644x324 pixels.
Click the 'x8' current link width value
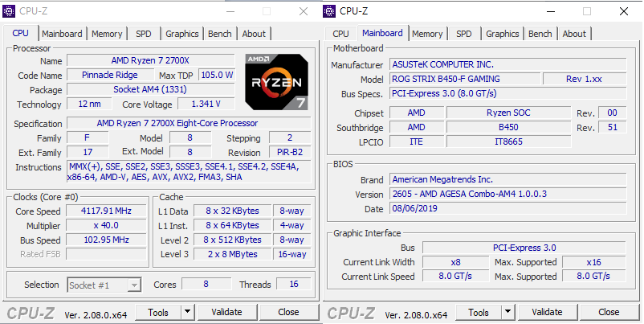(455, 262)
